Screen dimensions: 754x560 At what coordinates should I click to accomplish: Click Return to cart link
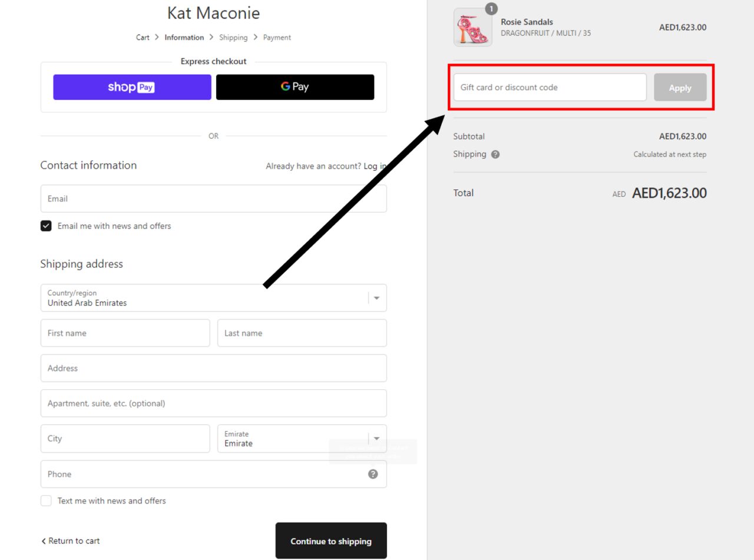tap(71, 541)
